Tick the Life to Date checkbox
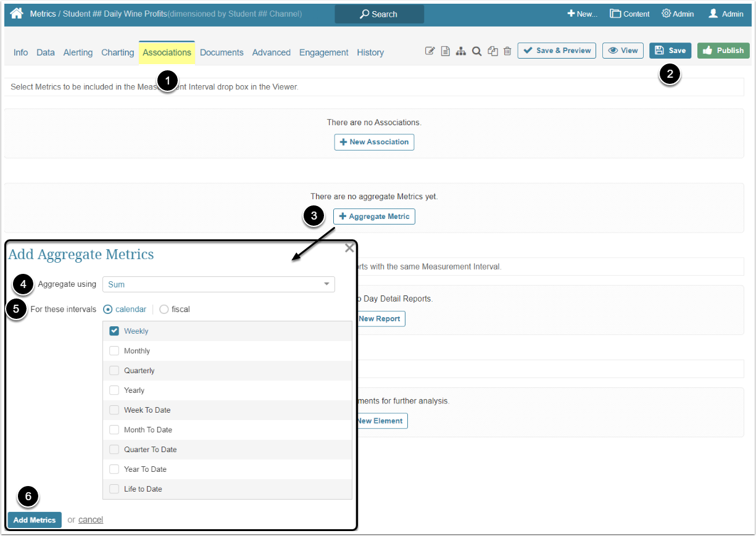The image size is (756, 536). pyautogui.click(x=114, y=489)
